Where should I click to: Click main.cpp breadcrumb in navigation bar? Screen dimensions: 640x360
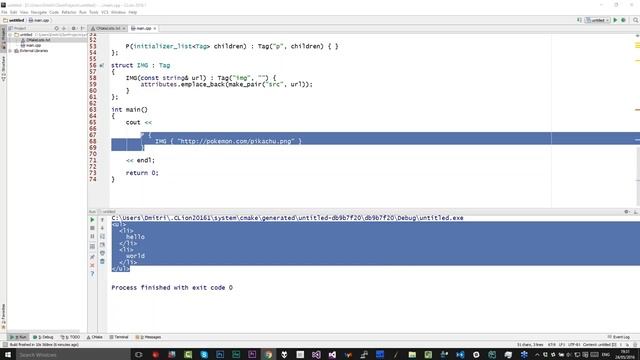click(39, 20)
